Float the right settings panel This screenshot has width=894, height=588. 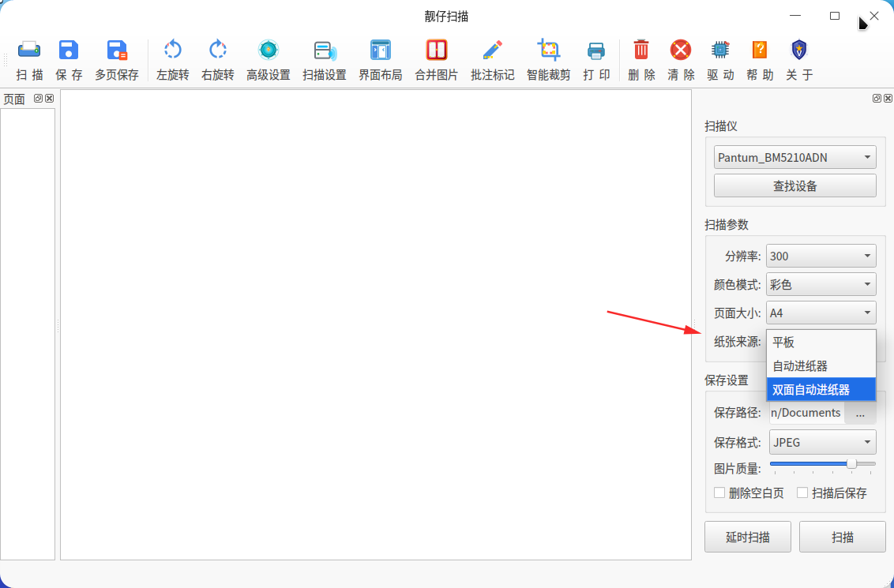(x=877, y=98)
